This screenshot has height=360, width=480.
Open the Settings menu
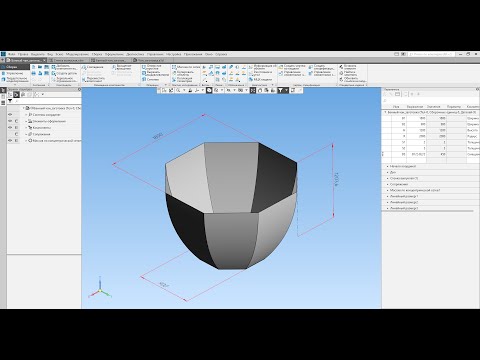[173, 54]
